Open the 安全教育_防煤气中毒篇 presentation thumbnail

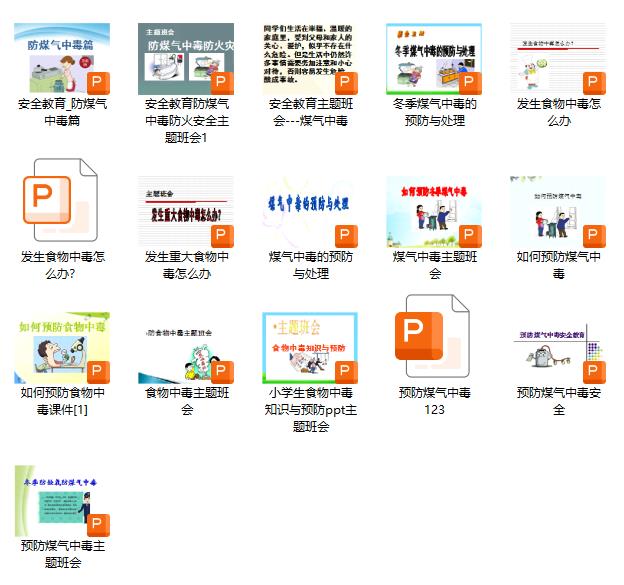tap(62, 58)
